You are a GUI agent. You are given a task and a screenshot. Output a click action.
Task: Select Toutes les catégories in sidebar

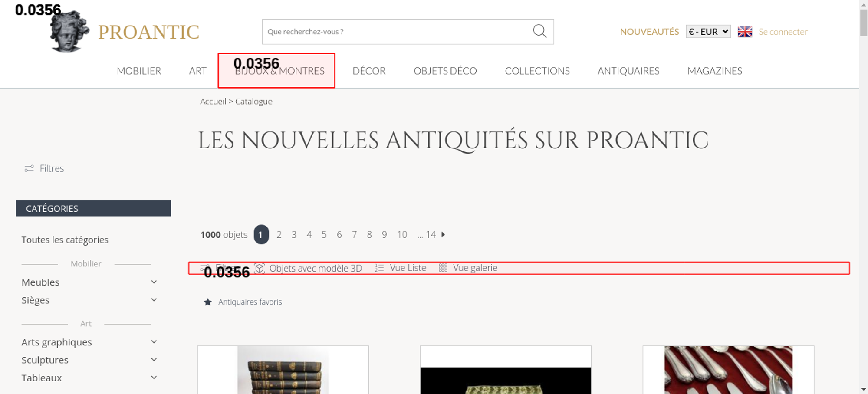[x=65, y=240]
